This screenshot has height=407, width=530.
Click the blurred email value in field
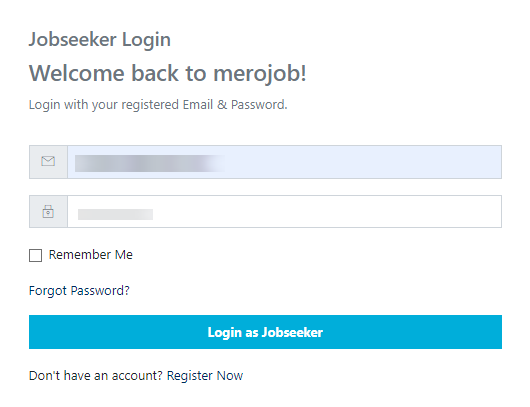point(150,163)
